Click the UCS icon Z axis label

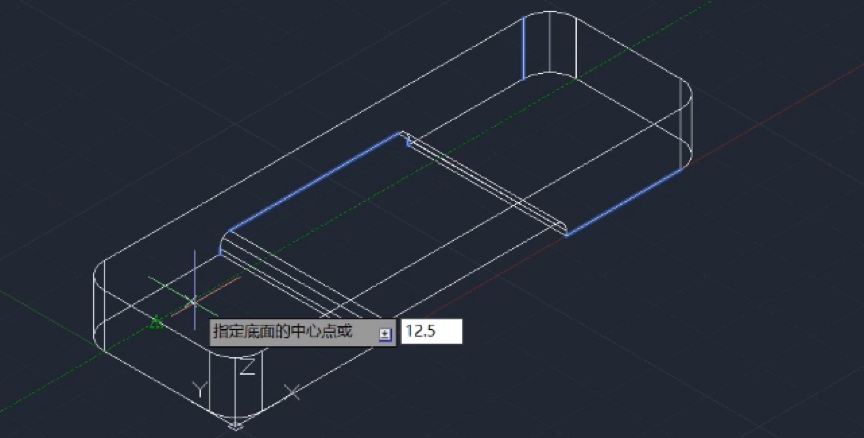point(248,367)
